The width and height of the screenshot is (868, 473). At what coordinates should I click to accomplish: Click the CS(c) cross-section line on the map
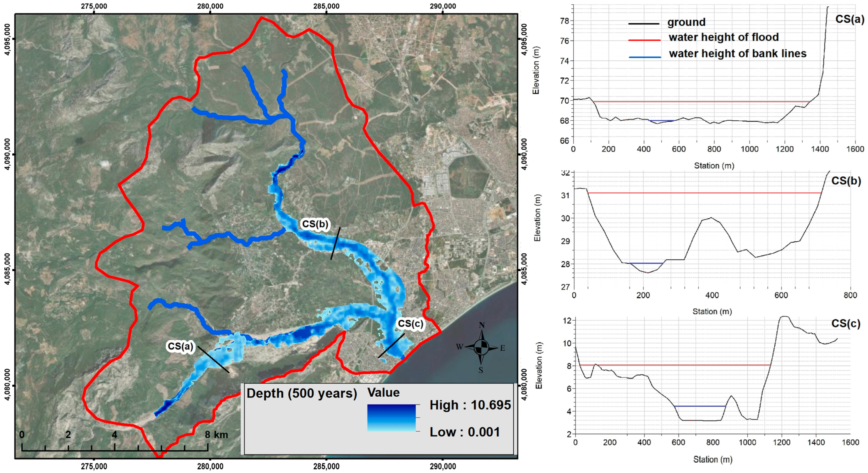391,346
